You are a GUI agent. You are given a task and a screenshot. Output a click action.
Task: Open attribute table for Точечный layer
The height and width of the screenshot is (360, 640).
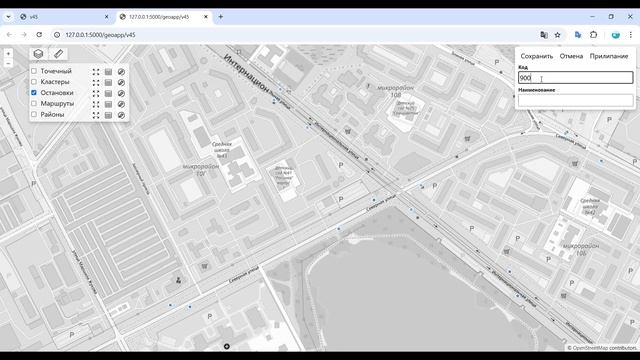(x=108, y=72)
